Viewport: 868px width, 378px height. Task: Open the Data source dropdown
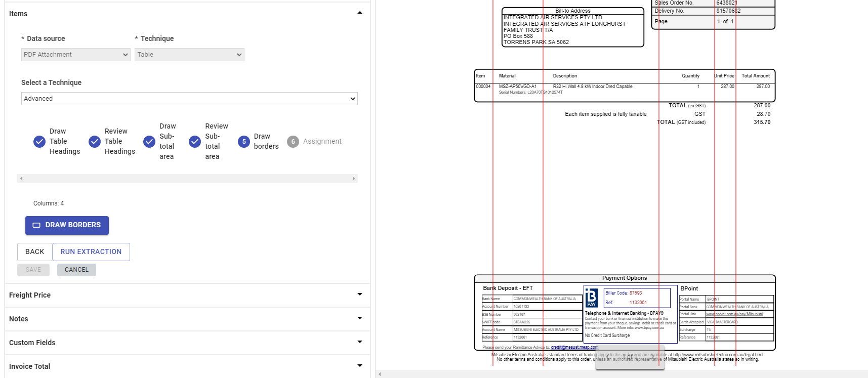[x=76, y=55]
